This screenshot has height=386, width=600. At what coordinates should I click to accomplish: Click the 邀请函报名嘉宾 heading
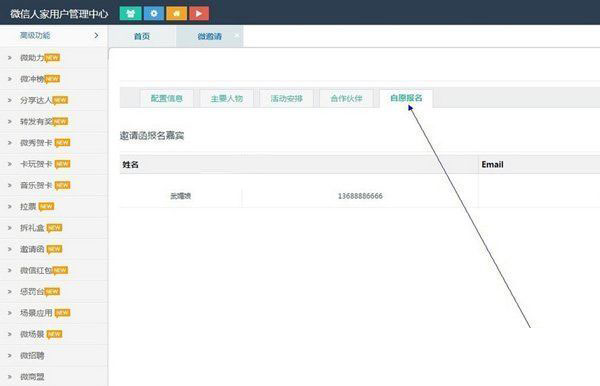pos(152,135)
